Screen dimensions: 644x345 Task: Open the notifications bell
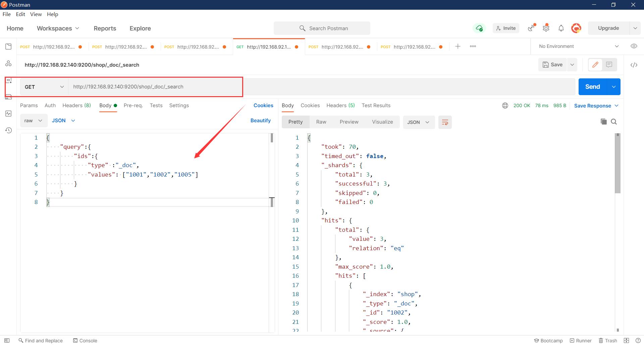click(561, 28)
